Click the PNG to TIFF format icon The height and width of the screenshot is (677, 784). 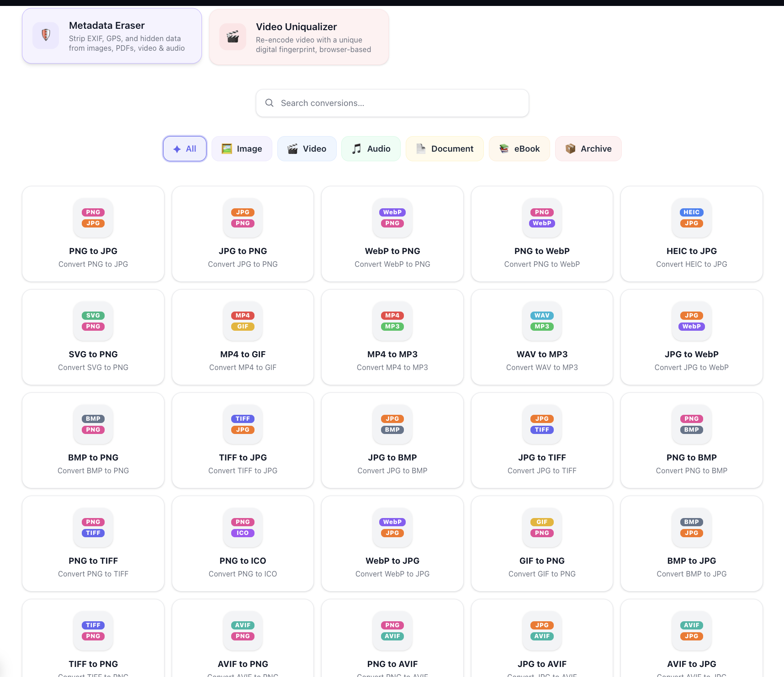click(93, 528)
